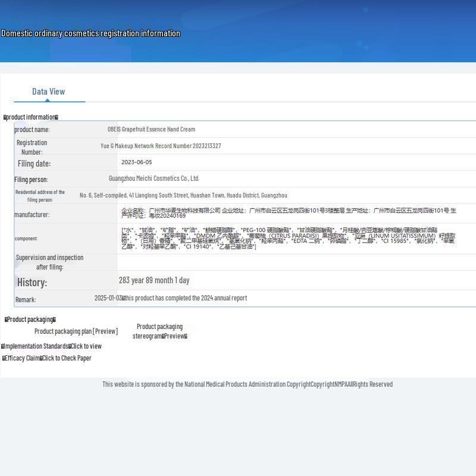Click the filing date 2023-06-05
This screenshot has height=476, width=476.
tap(136, 162)
